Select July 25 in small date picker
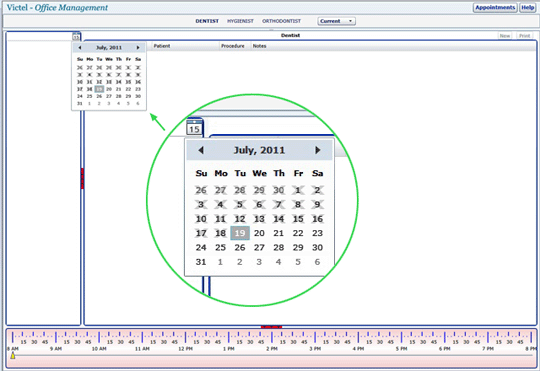Viewport: 540px width, 371px height. coord(90,96)
